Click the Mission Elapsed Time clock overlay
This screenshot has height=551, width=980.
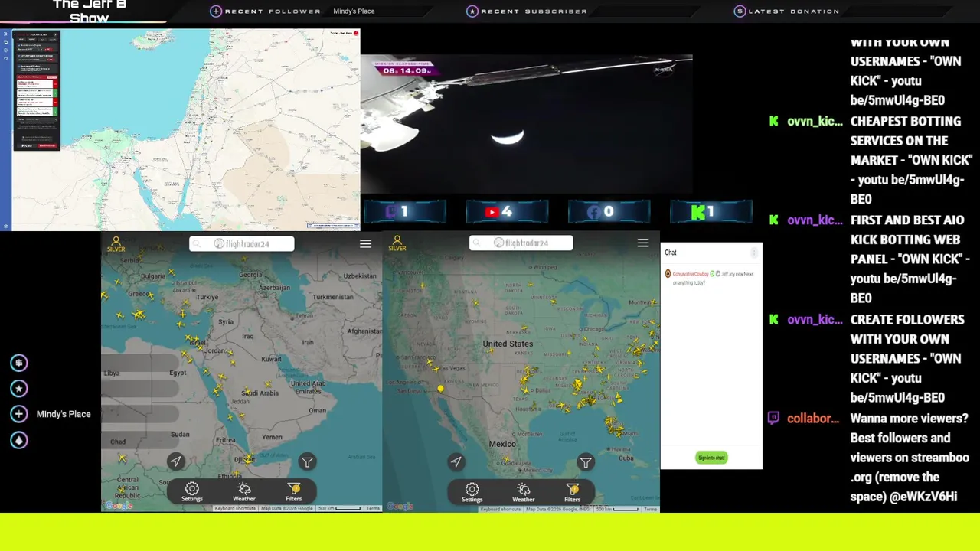tap(405, 69)
